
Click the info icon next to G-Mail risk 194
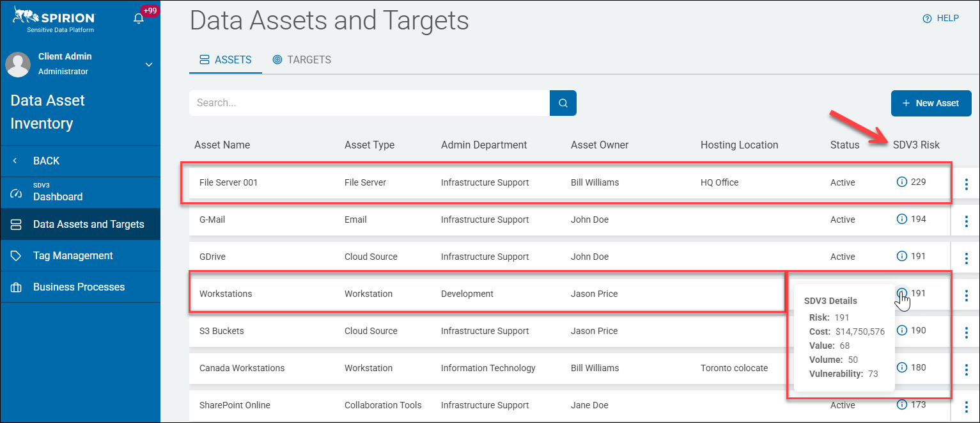pyautogui.click(x=901, y=219)
